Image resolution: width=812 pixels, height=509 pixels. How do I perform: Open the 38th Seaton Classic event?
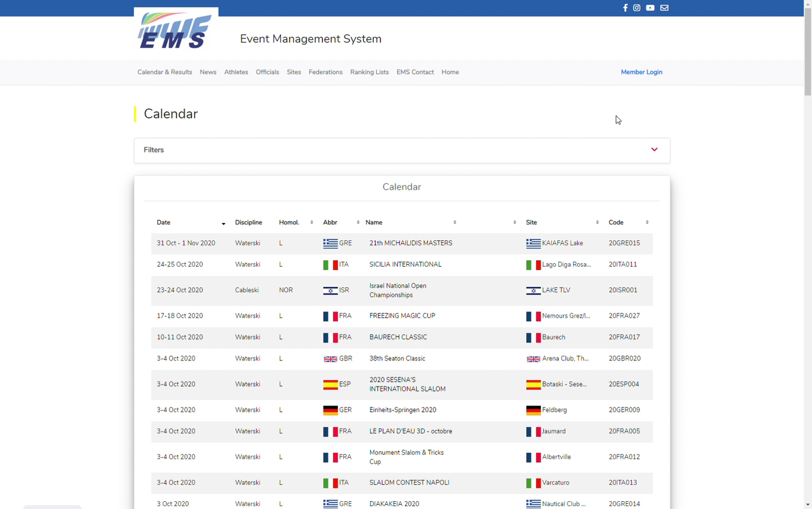[397, 359]
